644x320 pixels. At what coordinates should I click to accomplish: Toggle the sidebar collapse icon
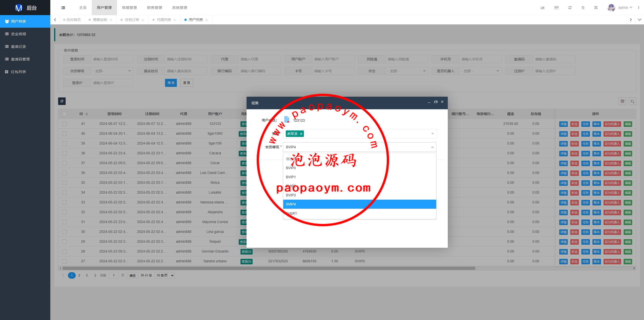[63, 8]
